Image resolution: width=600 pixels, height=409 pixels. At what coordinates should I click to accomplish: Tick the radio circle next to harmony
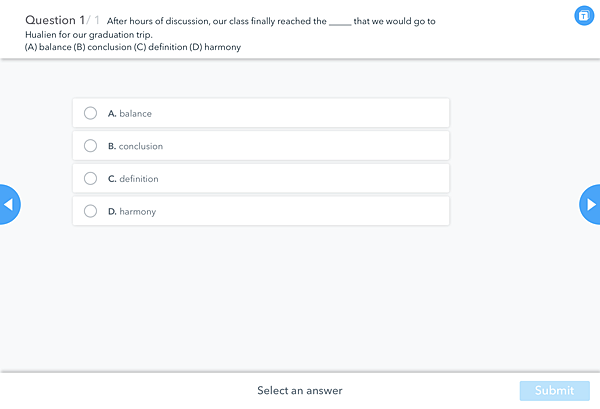coord(90,211)
